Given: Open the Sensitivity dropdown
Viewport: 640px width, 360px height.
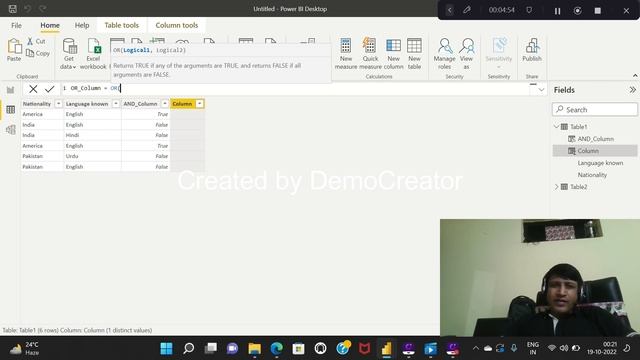Looking at the screenshot, I should pyautogui.click(x=499, y=54).
